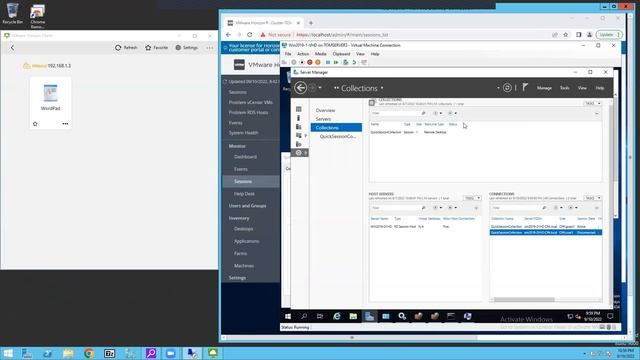Click Remote Desktop Services icon in left strip
Viewport: 640px width, 360px height.
click(299, 153)
